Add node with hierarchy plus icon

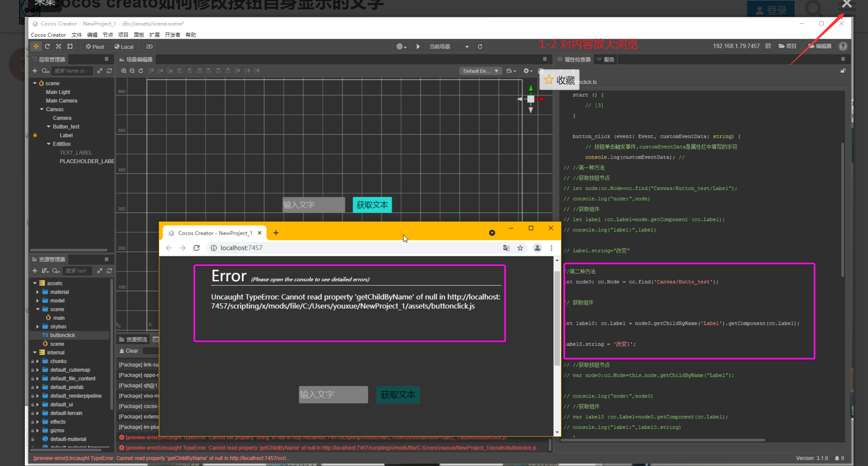[x=35, y=71]
